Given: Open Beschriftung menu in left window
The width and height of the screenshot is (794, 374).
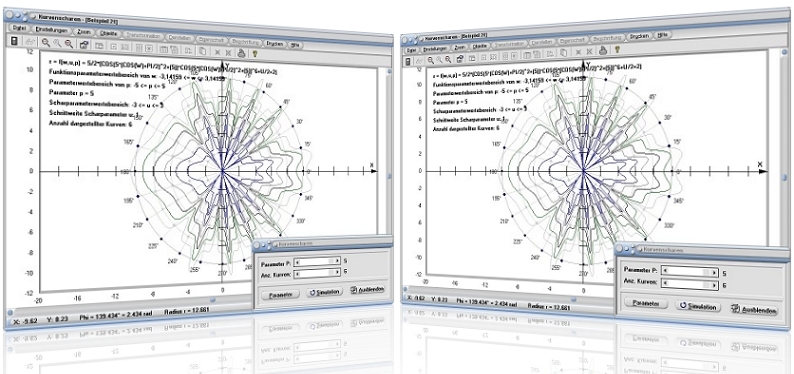Looking at the screenshot, I should click(x=245, y=42).
